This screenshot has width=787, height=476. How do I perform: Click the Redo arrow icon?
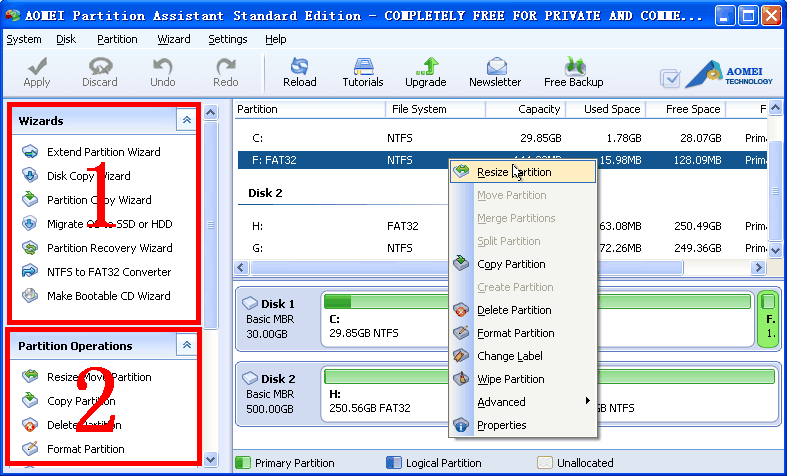[x=226, y=66]
